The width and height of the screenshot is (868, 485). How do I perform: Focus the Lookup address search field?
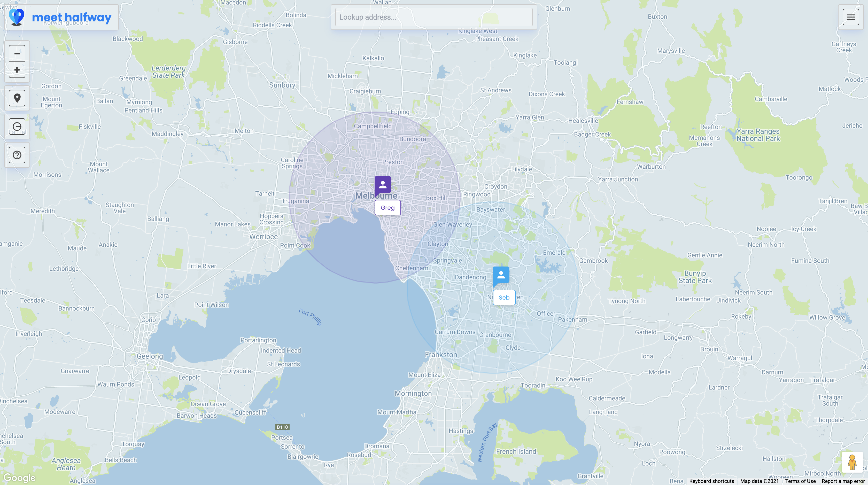[434, 17]
